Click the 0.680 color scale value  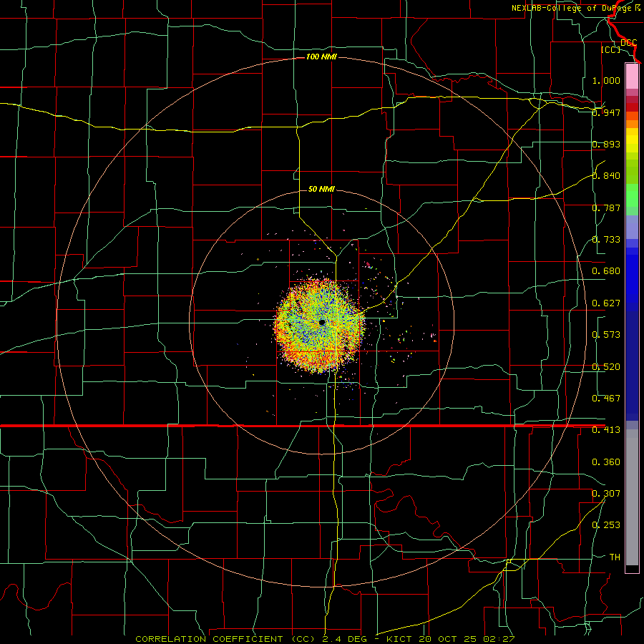tap(606, 271)
